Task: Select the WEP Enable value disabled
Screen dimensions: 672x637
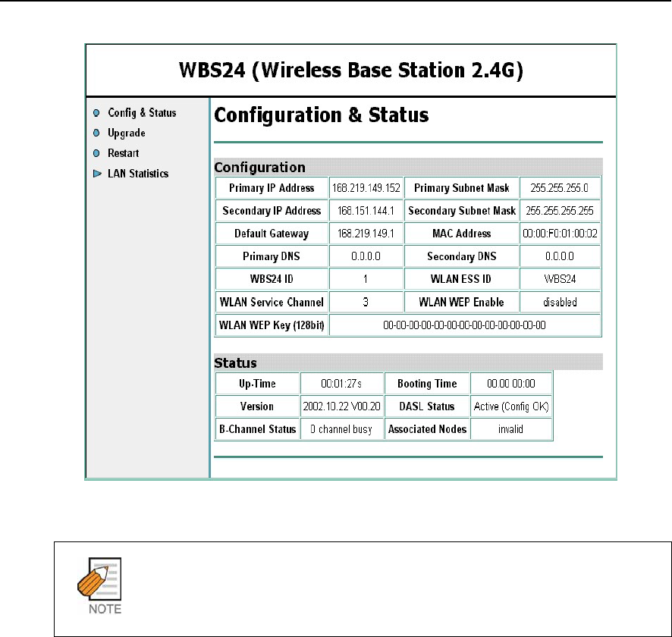Action: [x=560, y=302]
